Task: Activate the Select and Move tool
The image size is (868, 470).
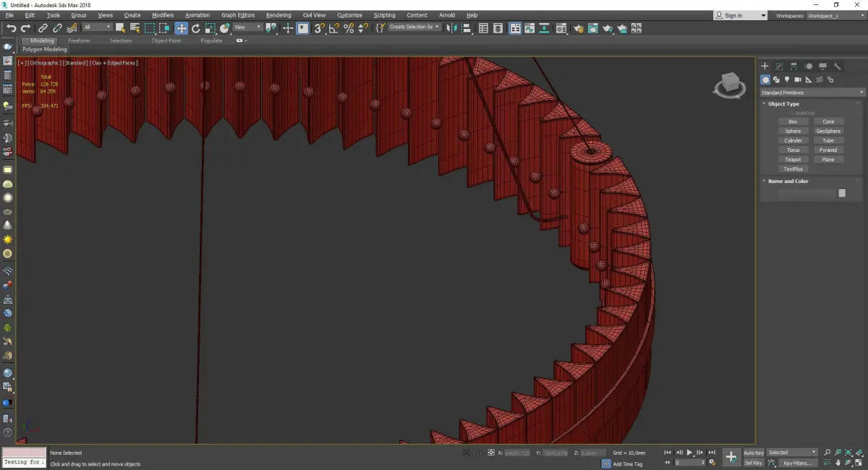Action: click(181, 28)
